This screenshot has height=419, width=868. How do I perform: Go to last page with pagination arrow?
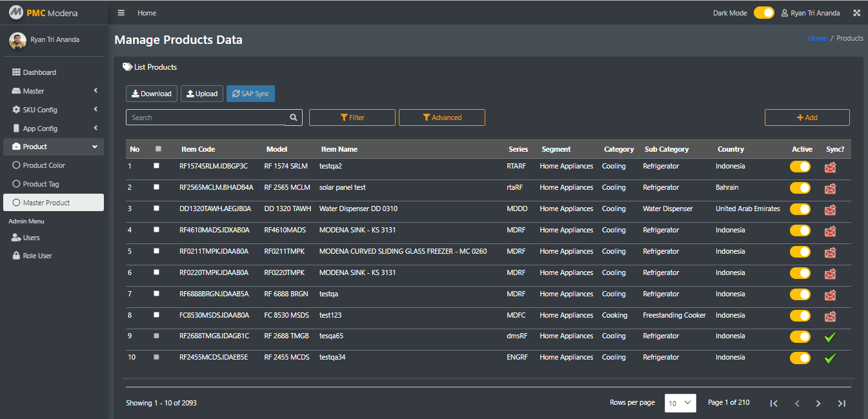click(842, 404)
